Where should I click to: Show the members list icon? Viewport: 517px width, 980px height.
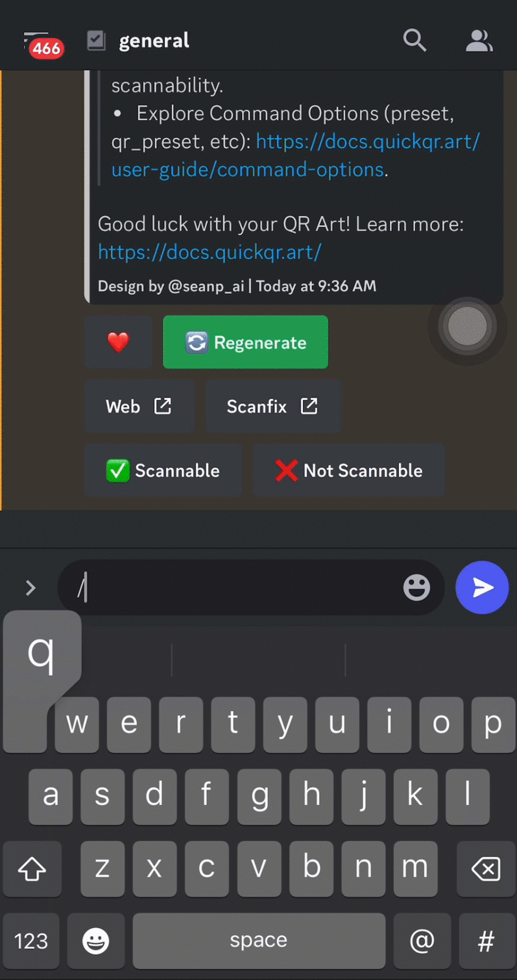(479, 40)
